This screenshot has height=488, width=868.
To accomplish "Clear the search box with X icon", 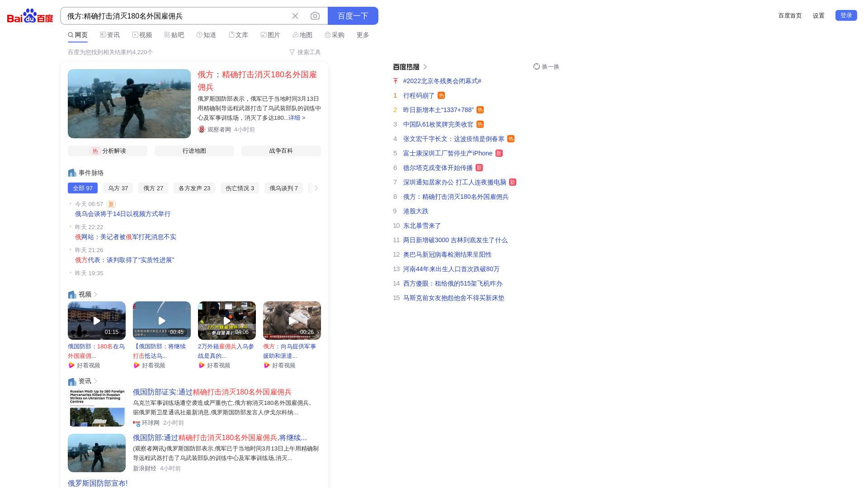I will pos(295,16).
